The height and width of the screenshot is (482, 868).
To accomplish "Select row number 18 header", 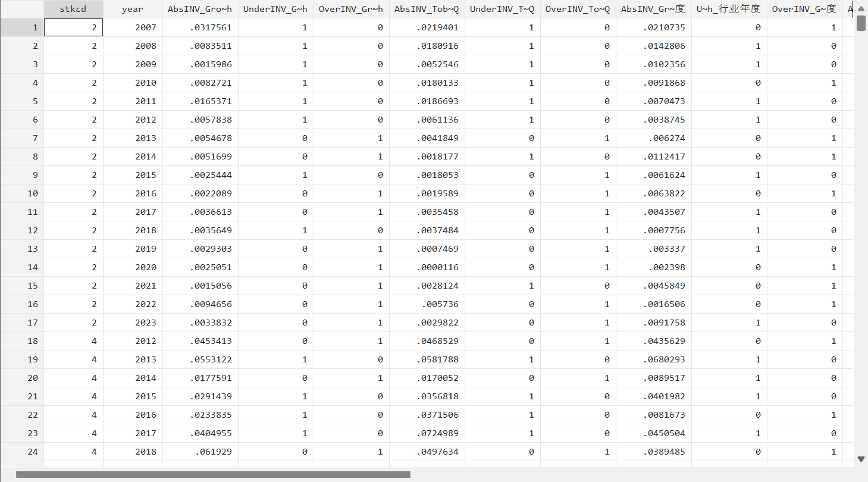I will click(22, 341).
